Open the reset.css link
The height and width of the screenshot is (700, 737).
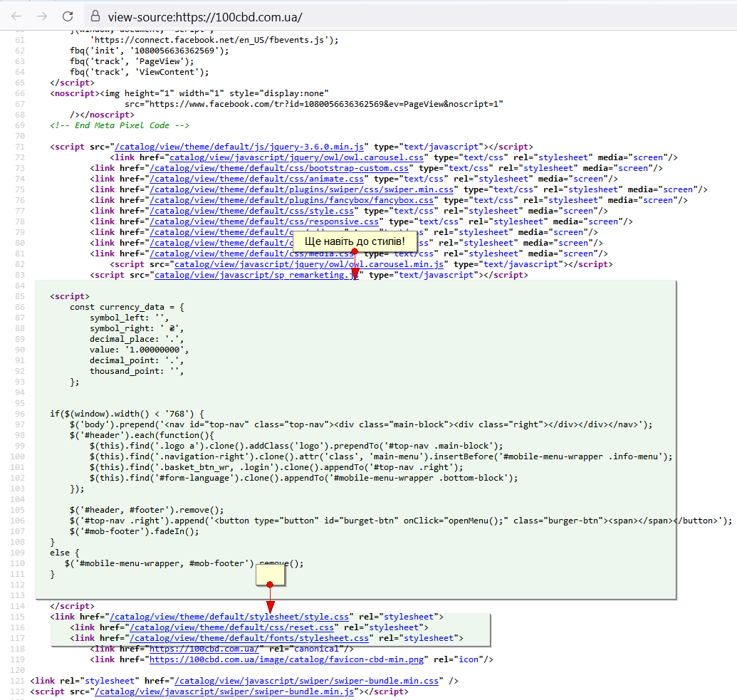coord(231,627)
